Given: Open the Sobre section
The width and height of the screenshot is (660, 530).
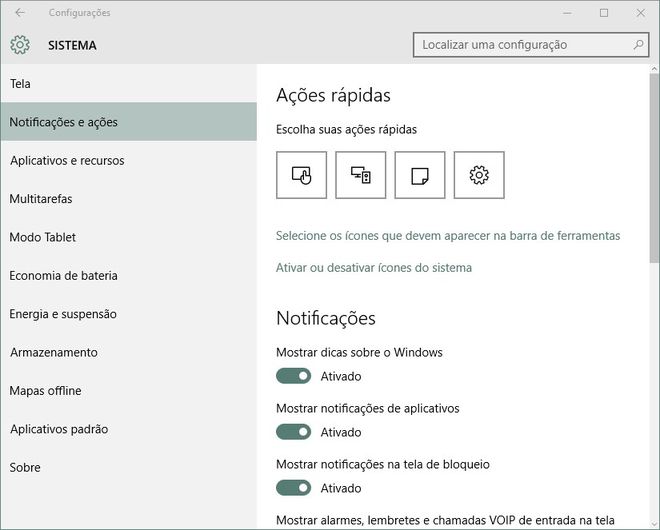Looking at the screenshot, I should pyautogui.click(x=128, y=467).
